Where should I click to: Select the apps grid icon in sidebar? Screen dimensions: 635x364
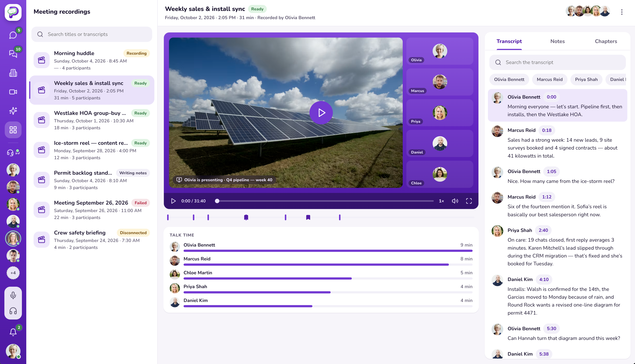[x=13, y=130]
